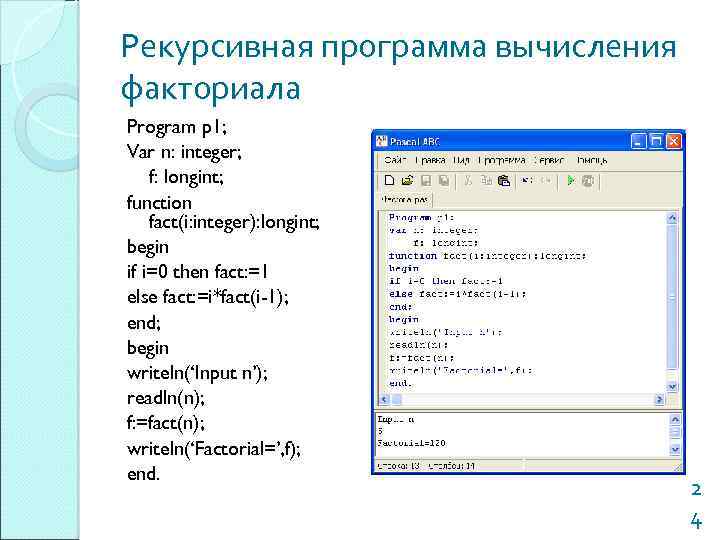The width and height of the screenshot is (720, 540).
Task: Click final 'end.' line in the editor
Action: (x=400, y=382)
